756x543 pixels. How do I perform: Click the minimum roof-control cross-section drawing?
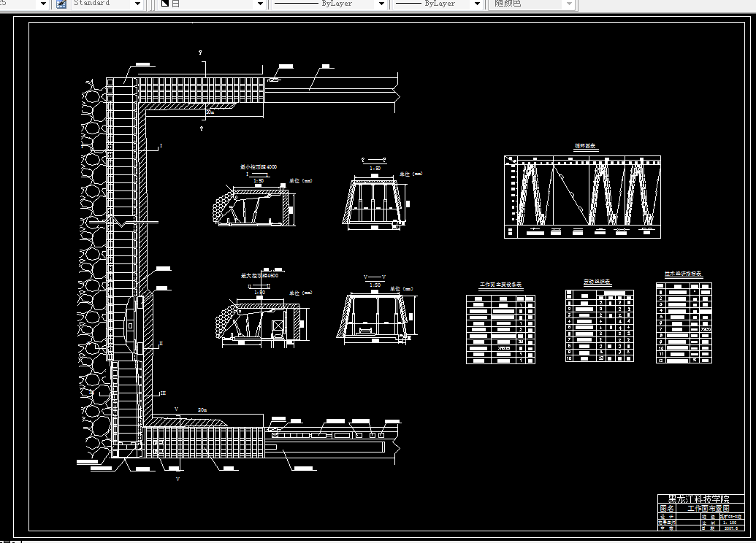click(254, 207)
